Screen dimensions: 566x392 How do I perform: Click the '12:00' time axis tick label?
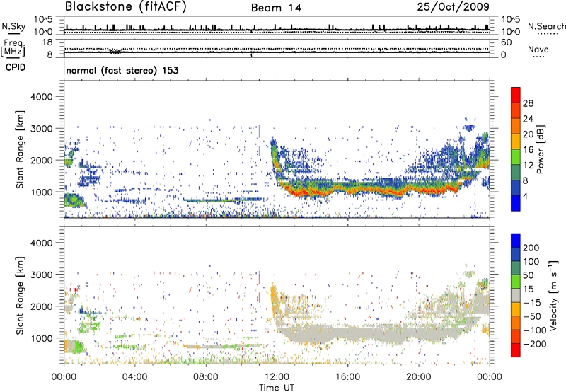(277, 377)
